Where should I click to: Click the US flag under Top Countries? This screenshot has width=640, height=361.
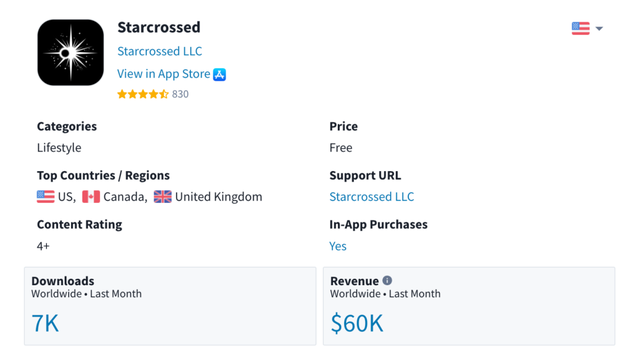pos(45,196)
